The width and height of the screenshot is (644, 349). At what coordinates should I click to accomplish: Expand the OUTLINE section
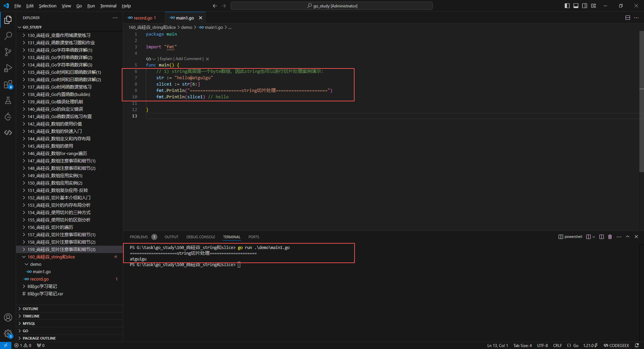pos(69,309)
